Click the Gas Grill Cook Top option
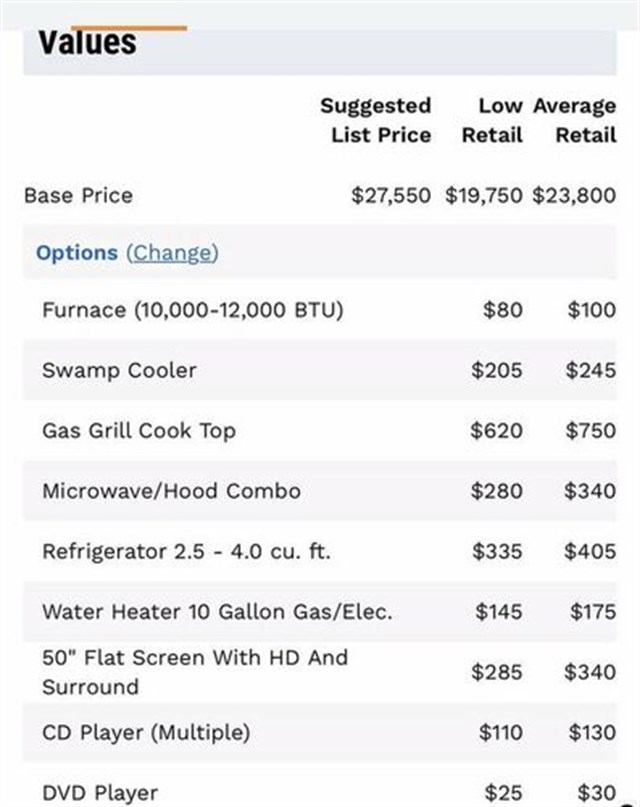640x807 pixels. [139, 431]
